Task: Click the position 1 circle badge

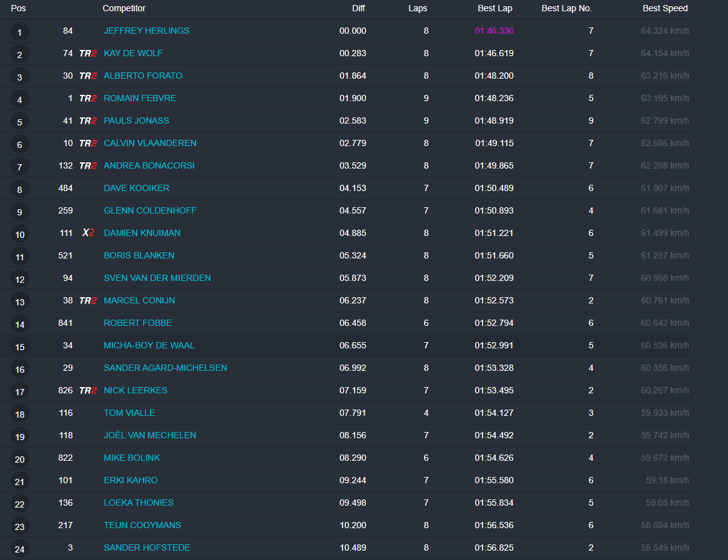Action: tap(19, 32)
